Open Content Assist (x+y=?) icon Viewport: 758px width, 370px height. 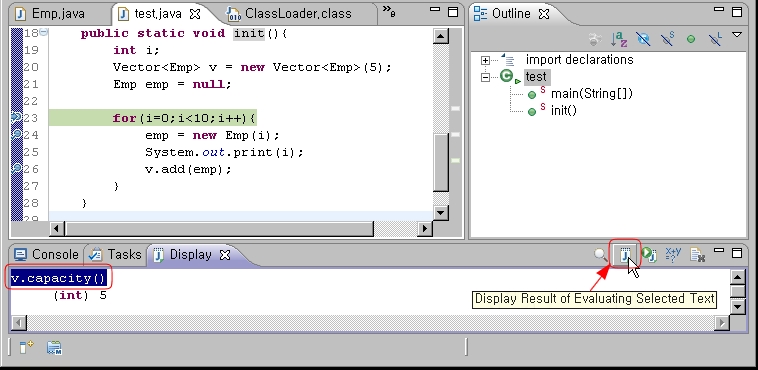pos(673,254)
